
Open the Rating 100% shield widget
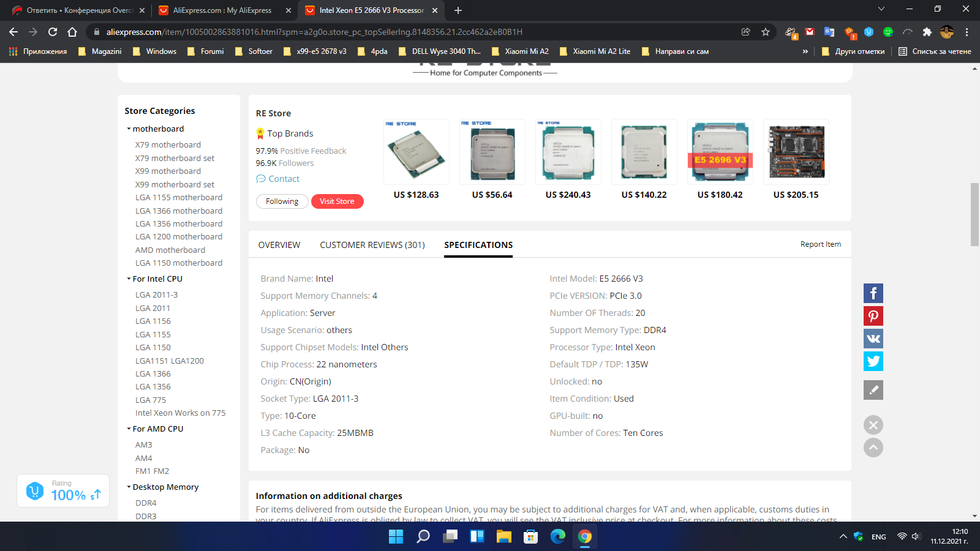(x=63, y=491)
